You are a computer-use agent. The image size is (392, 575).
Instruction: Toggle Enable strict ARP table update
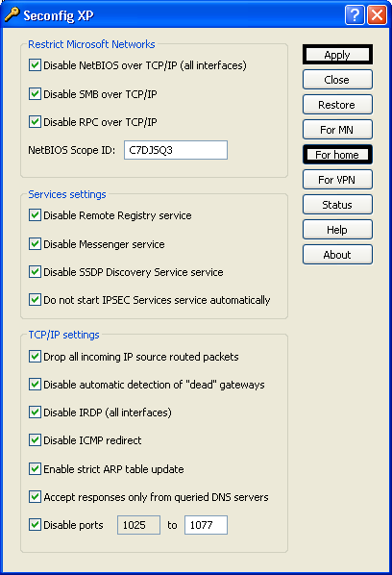point(35,468)
